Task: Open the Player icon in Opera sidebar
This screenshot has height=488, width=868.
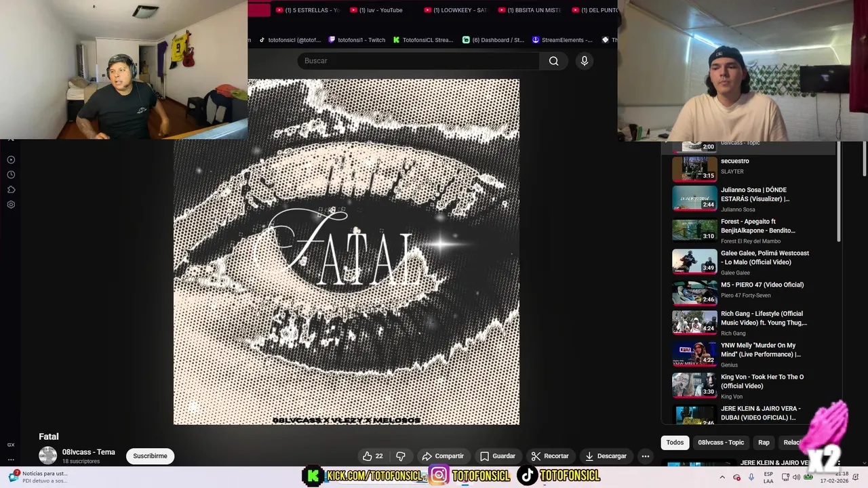Action: click(x=11, y=160)
